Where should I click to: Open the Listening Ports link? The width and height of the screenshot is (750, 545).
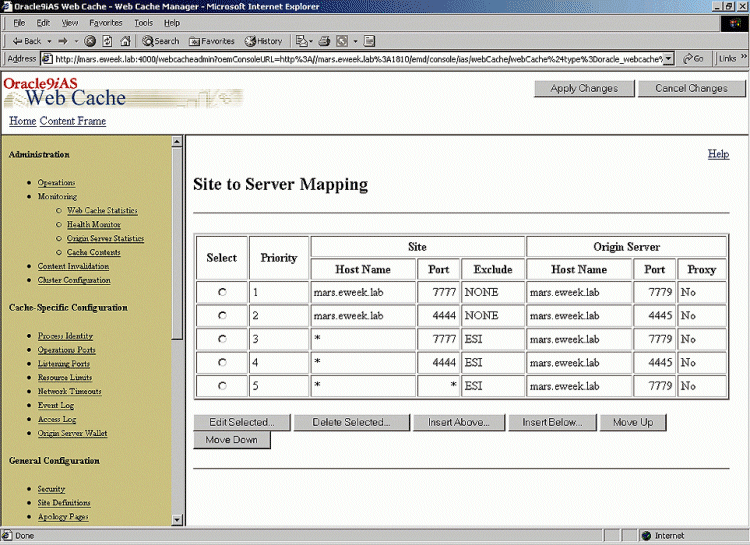pyautogui.click(x=64, y=363)
